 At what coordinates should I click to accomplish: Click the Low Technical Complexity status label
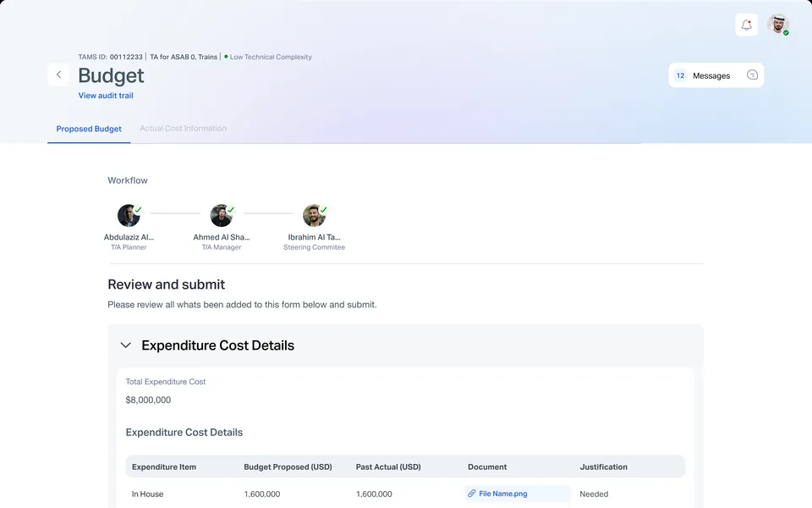click(271, 57)
